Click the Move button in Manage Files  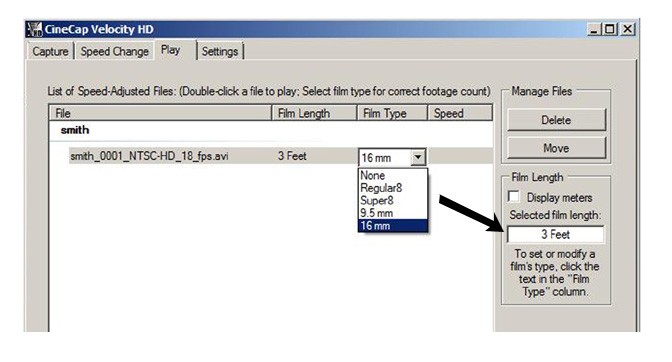tap(556, 148)
